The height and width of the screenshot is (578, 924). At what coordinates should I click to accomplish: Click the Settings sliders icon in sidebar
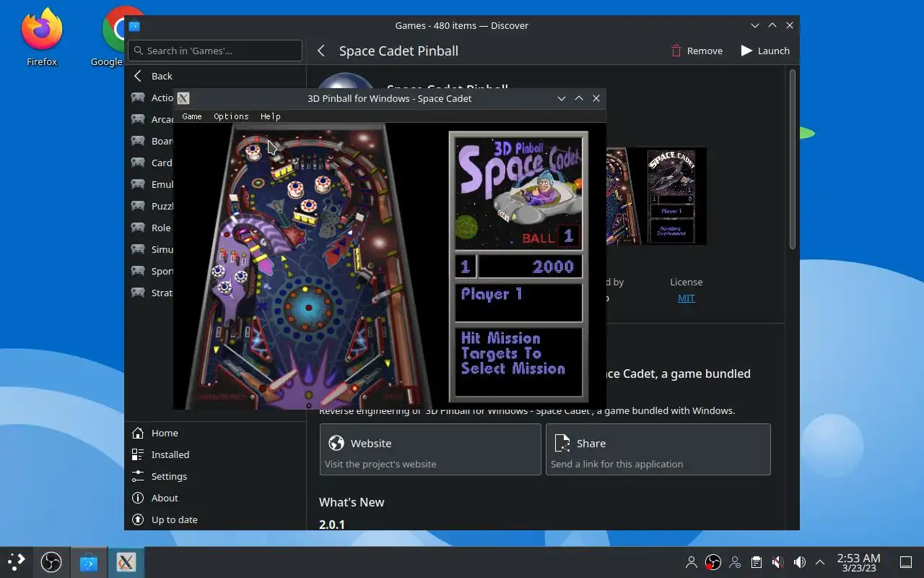(138, 476)
